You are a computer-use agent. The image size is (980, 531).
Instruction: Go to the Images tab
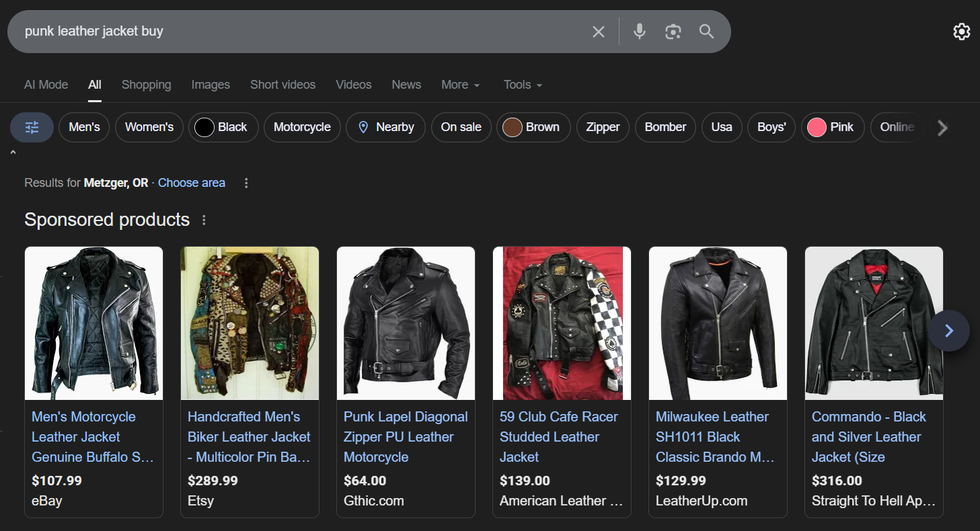pos(211,85)
